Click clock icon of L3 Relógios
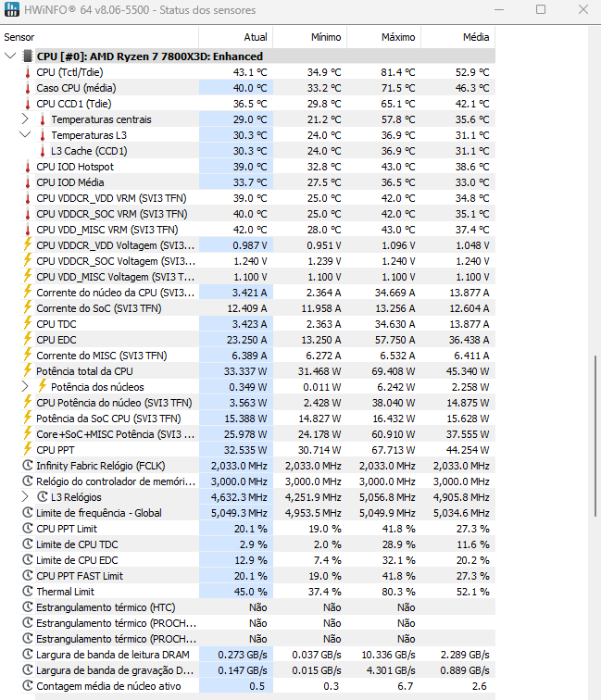This screenshot has height=700, width=601. 43,496
